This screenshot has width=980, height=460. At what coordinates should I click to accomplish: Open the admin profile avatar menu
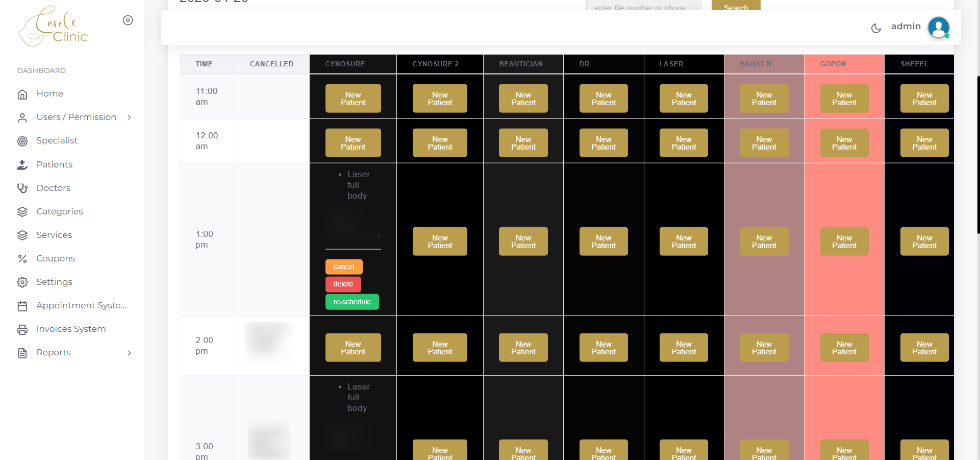938,28
